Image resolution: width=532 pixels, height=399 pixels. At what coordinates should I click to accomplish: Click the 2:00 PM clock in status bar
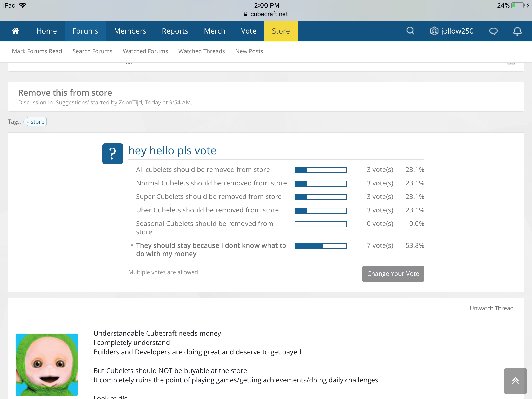coord(267,5)
